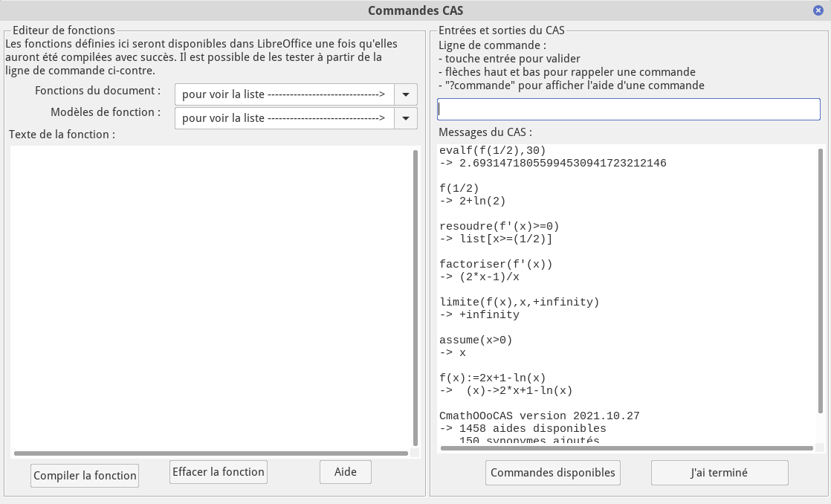Image resolution: width=831 pixels, height=504 pixels.
Task: Click the assume(x>0) message line
Action: [x=476, y=340]
